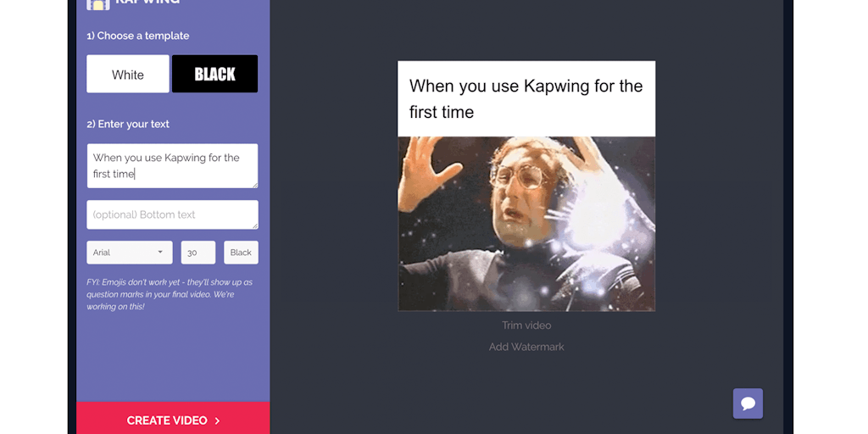Screen dimensions: 868x434
Task: Click the meme GIF preview image
Action: (526, 224)
